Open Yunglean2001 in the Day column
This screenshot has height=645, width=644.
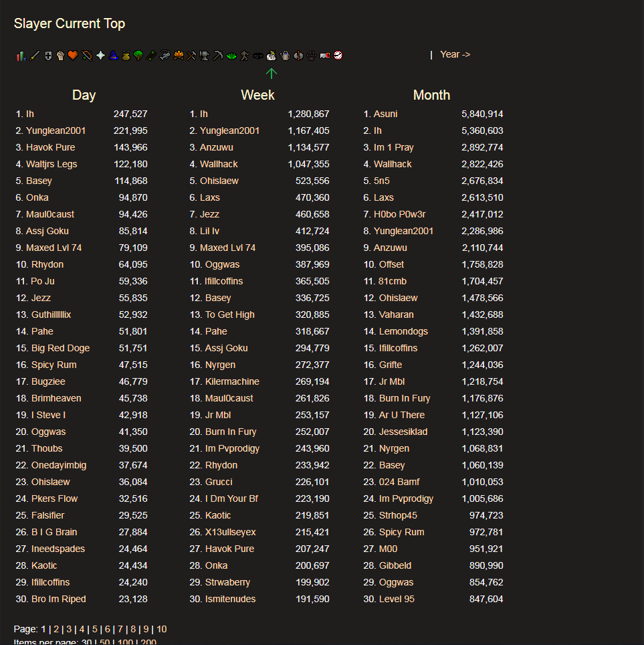coord(56,131)
